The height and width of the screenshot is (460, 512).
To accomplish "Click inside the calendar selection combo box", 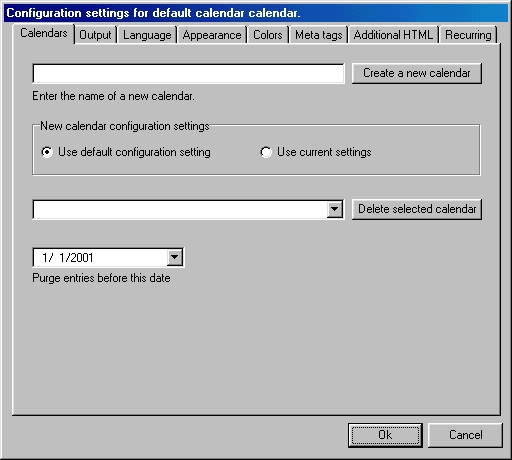I will [x=180, y=209].
